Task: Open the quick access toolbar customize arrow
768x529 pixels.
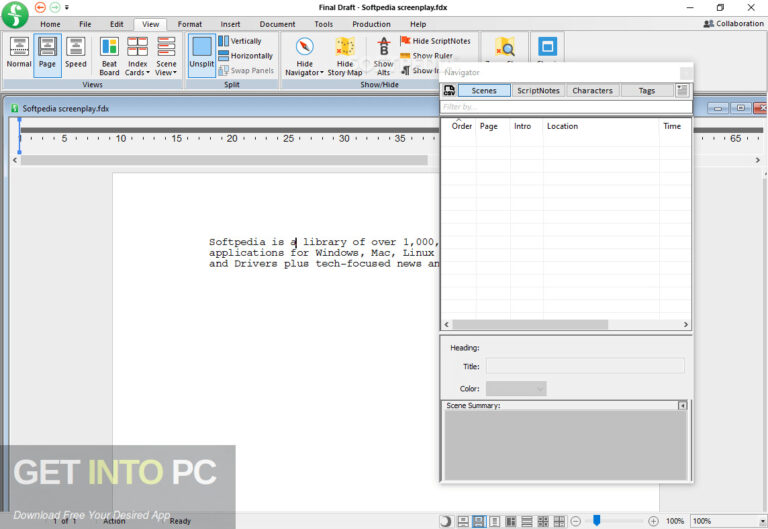Action: [67, 7]
